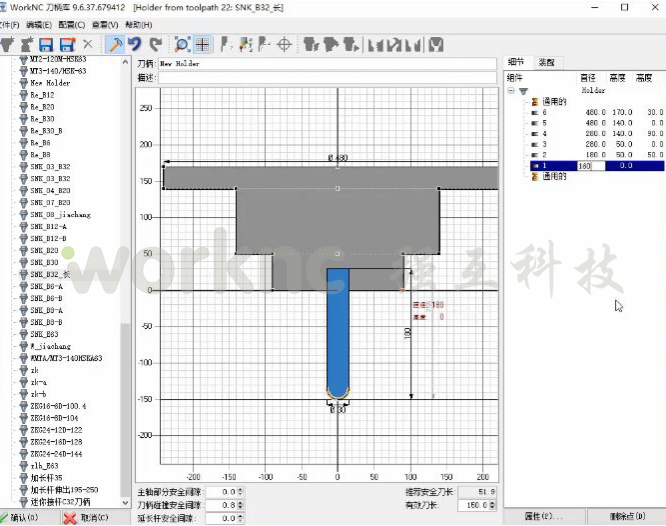Click the 有效刀长 value field
Screen dimensions: 666x526
[x=476, y=505]
